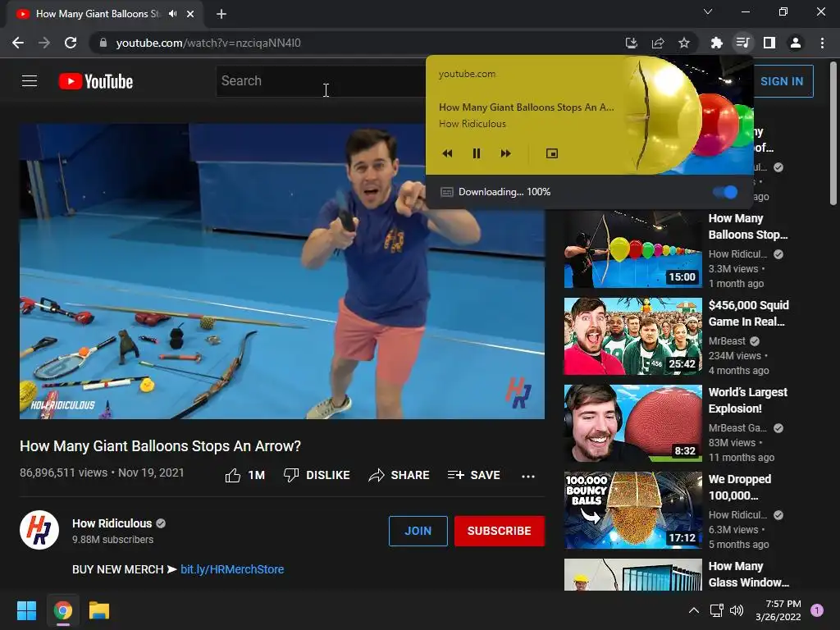
Task: Enter picture-in-picture from media popup
Action: point(552,153)
